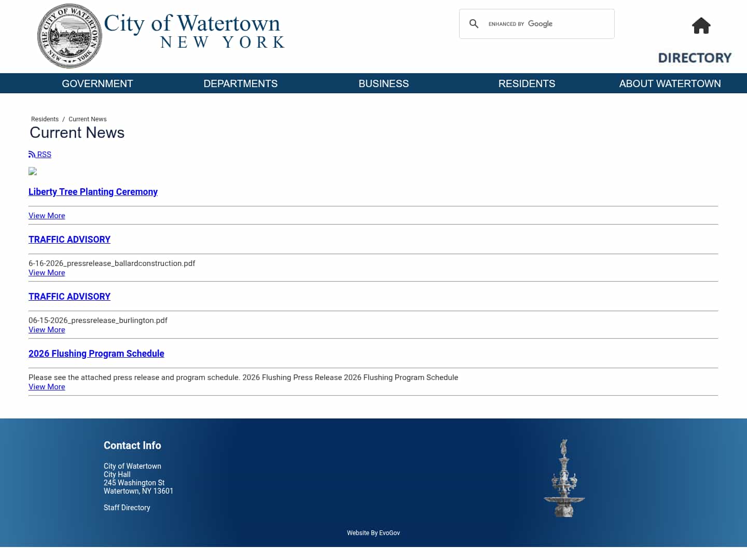This screenshot has height=560, width=747.
Task: Open the Business menu
Action: [x=384, y=83]
